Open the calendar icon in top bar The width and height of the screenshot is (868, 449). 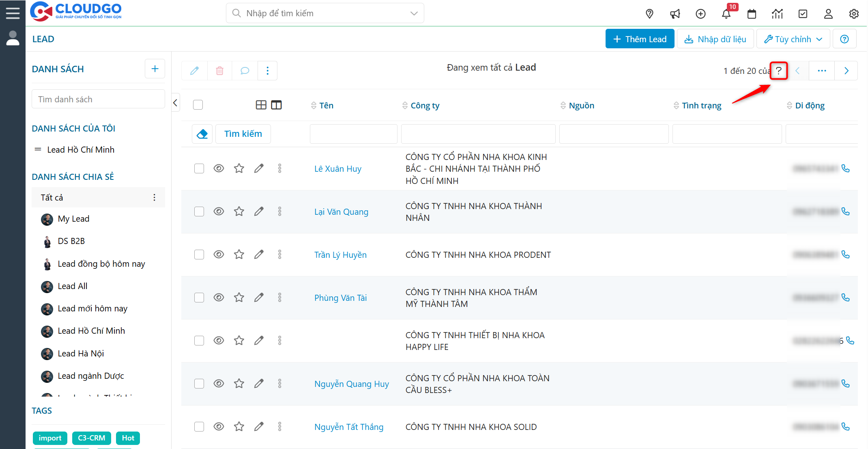pyautogui.click(x=752, y=14)
